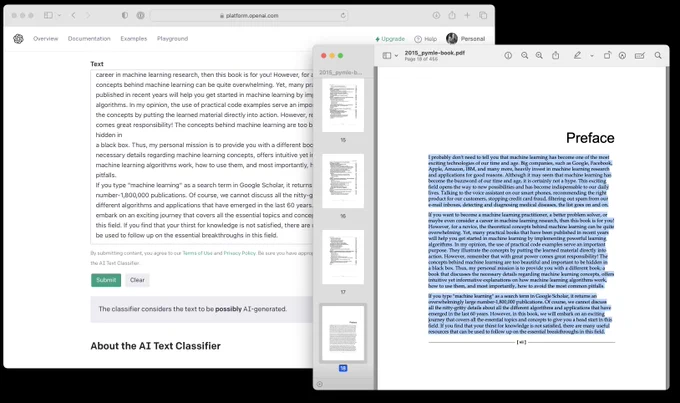This screenshot has width=680, height=403.
Task: Click Safari privacy shield icon
Action: [125, 15]
